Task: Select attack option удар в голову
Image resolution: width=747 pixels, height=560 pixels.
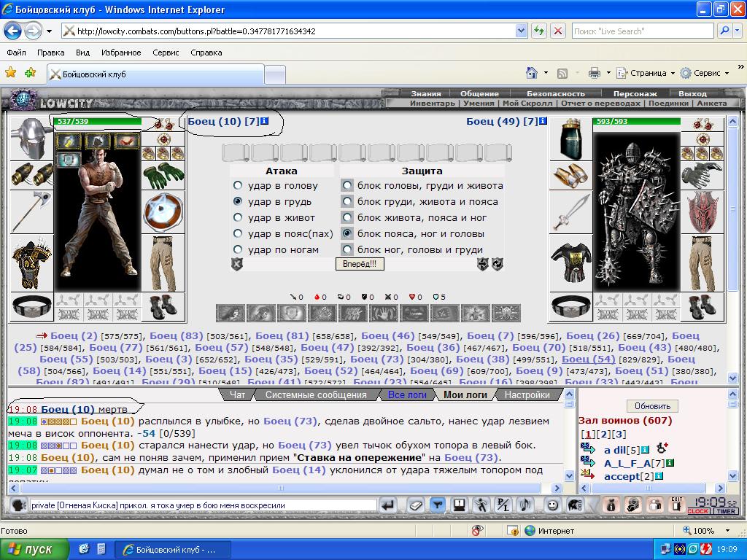Action: [238, 185]
